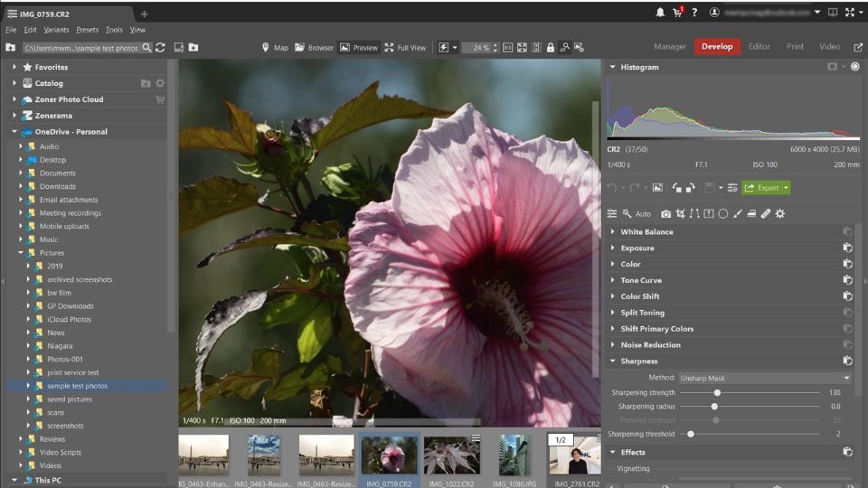This screenshot has width=868, height=488.
Task: Open the Video module tab
Action: point(829,46)
